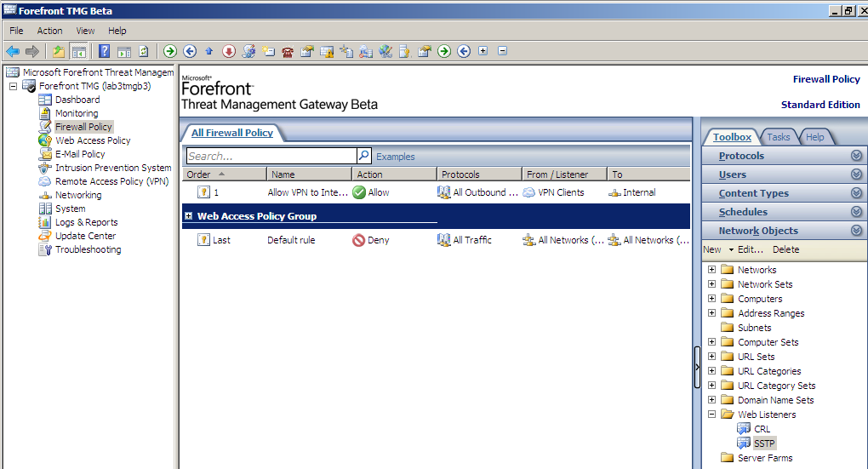Select Logs & Reports tree node
This screenshot has height=469, width=868.
tap(86, 222)
